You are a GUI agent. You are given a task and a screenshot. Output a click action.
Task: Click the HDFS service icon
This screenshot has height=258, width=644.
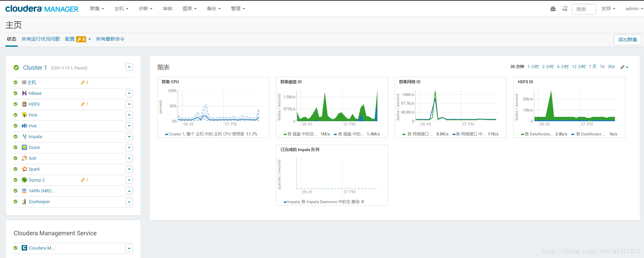[x=24, y=104]
